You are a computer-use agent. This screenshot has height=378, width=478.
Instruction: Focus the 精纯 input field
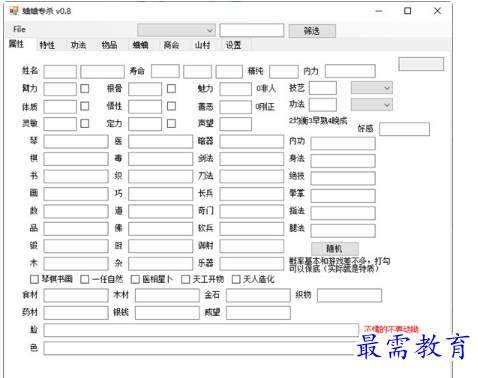(x=284, y=72)
